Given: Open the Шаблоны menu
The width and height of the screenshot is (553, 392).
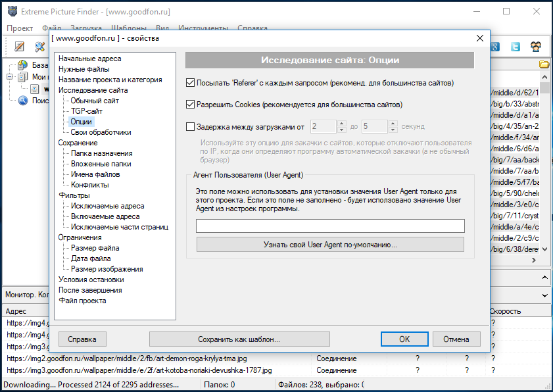Looking at the screenshot, I should click(x=129, y=28).
